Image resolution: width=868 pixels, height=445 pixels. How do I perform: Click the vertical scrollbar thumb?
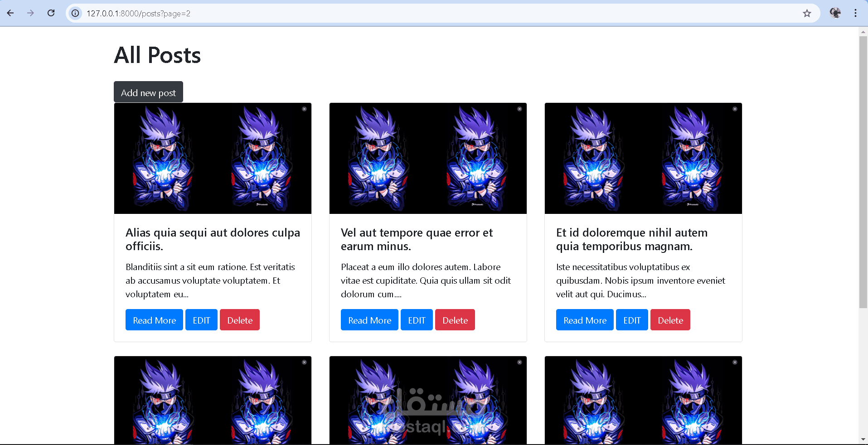click(x=863, y=172)
